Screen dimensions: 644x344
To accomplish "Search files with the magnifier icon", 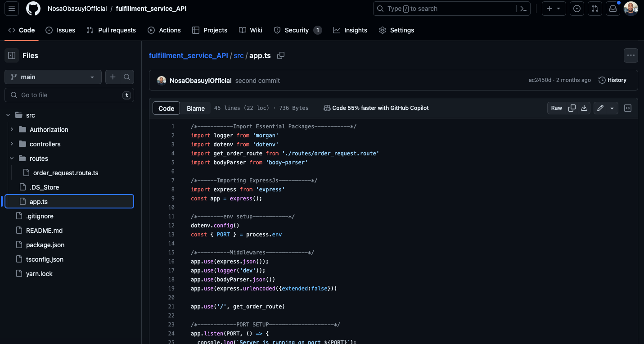I will click(127, 77).
